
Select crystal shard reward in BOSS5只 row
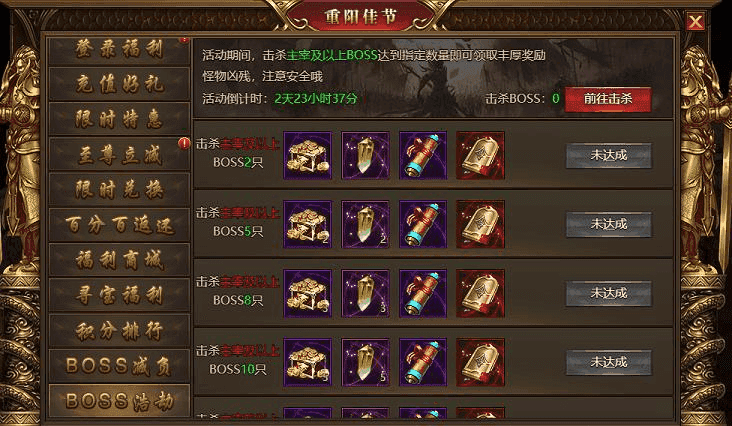tap(365, 224)
